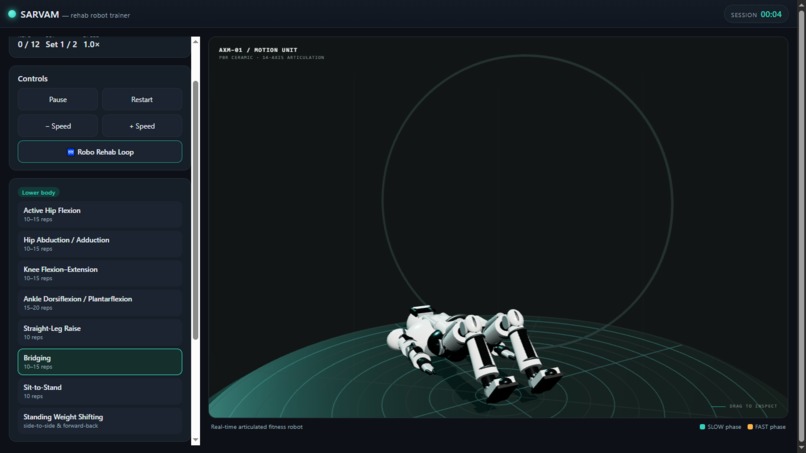Choose the Sit-to-Stand exercise
The image size is (806, 453).
coord(100,391)
